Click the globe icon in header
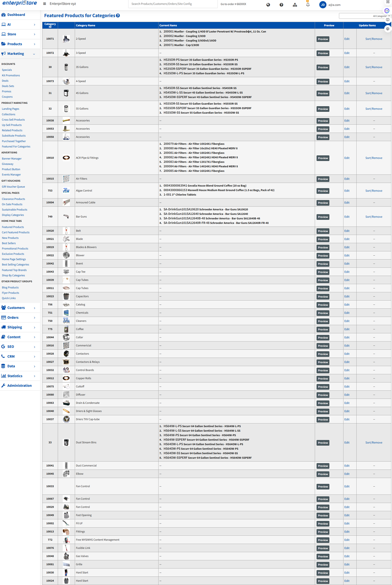The width and height of the screenshot is (392, 585). pyautogui.click(x=268, y=5)
